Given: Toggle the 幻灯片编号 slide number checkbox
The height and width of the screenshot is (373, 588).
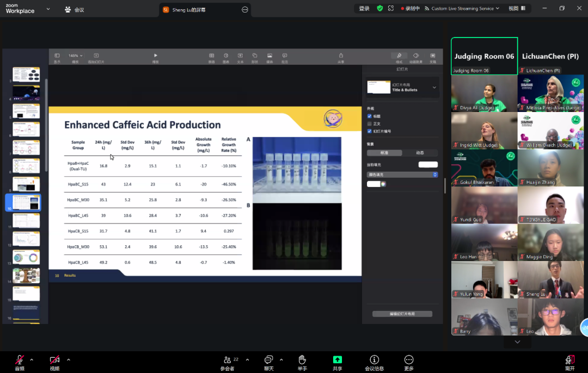Looking at the screenshot, I should pyautogui.click(x=370, y=131).
